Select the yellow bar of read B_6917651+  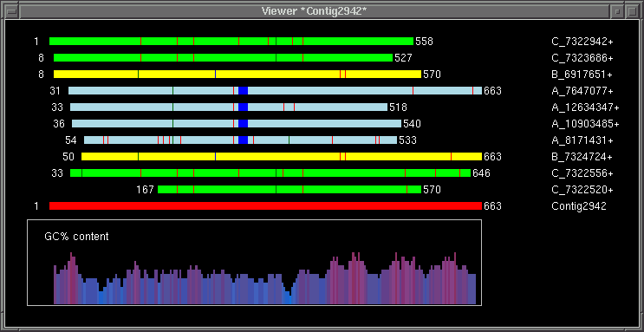pos(237,74)
